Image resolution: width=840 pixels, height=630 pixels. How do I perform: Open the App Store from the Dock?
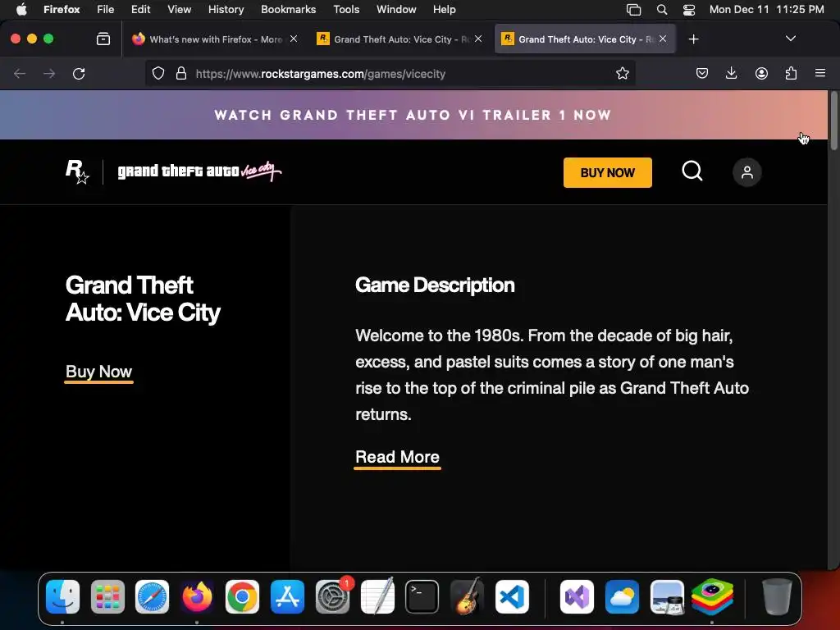pyautogui.click(x=287, y=596)
